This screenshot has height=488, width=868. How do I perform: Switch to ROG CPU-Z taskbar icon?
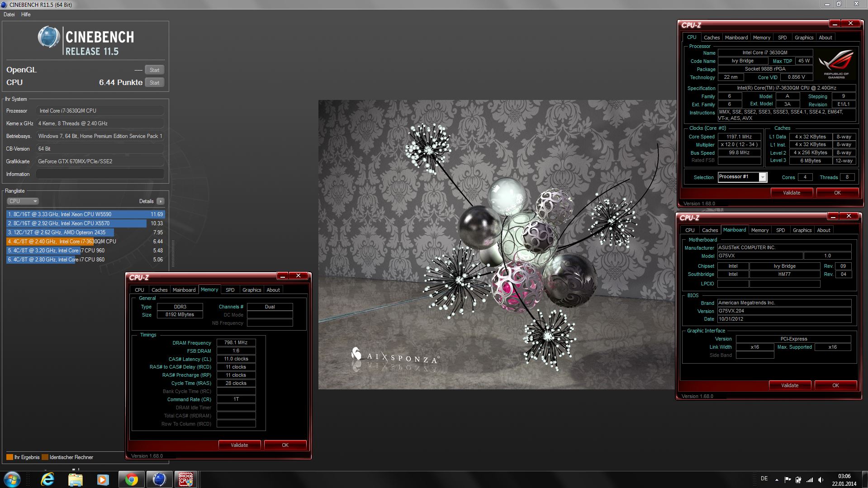click(186, 479)
